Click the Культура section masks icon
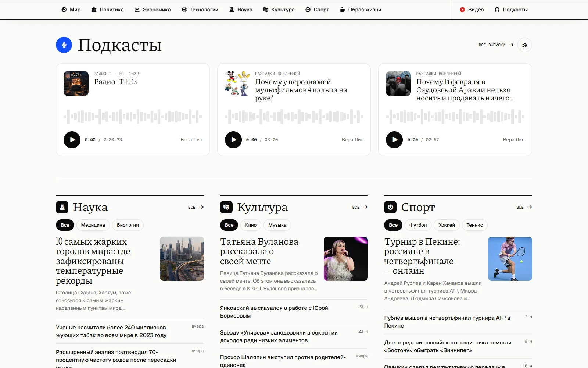The width and height of the screenshot is (588, 368). [226, 207]
